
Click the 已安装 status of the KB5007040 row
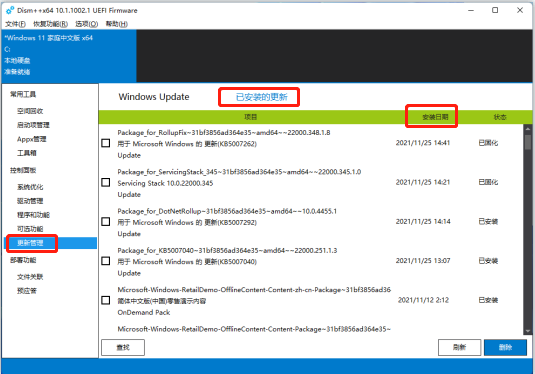pyautogui.click(x=488, y=261)
